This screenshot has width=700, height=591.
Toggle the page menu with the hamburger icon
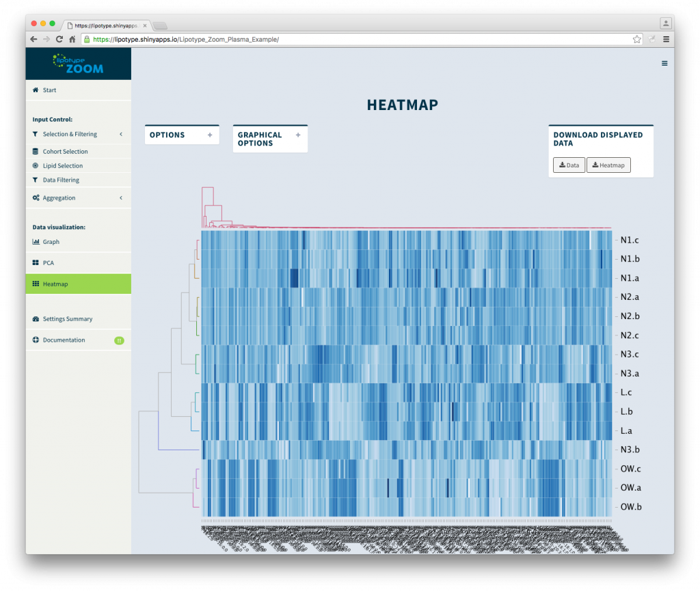(x=664, y=63)
